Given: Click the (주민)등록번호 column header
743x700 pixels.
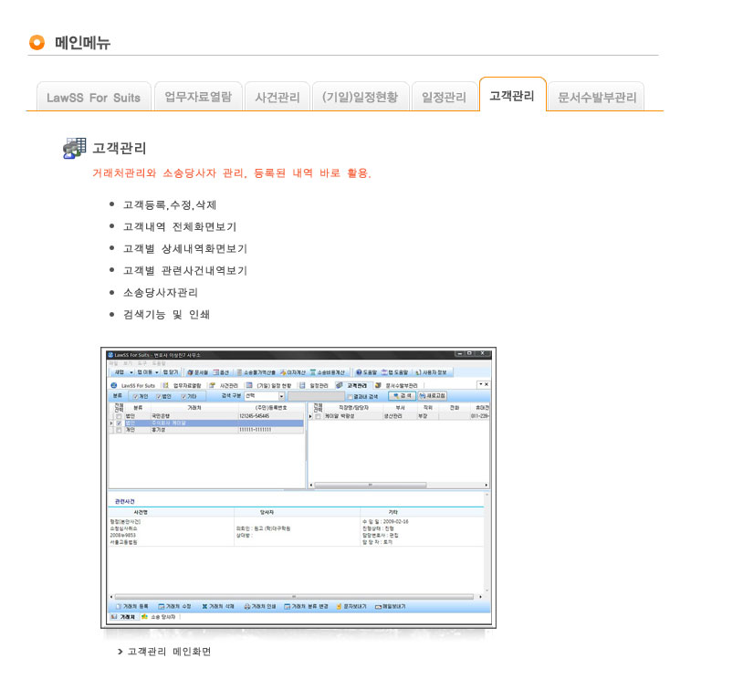Looking at the screenshot, I should tap(271, 408).
